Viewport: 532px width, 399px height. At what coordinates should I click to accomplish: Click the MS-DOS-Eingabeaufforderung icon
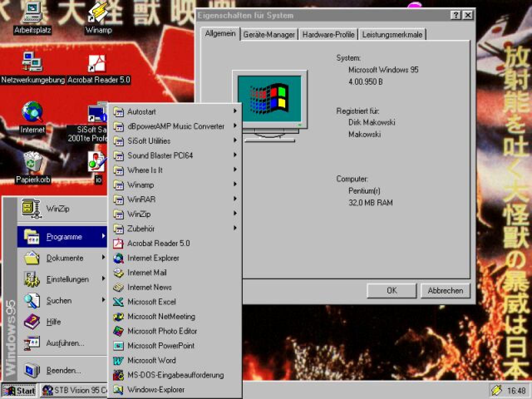[x=118, y=375]
